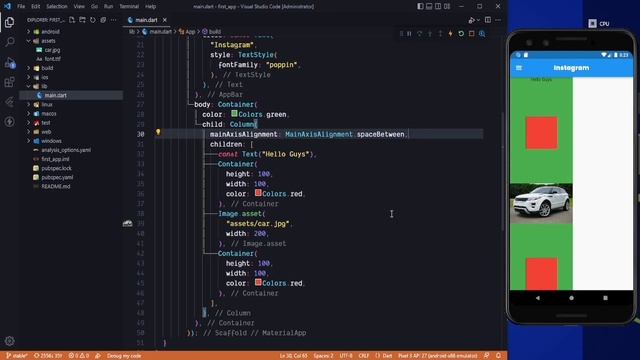Open Explorer more actions menu
The height and width of the screenshot is (360, 640).
click(113, 20)
